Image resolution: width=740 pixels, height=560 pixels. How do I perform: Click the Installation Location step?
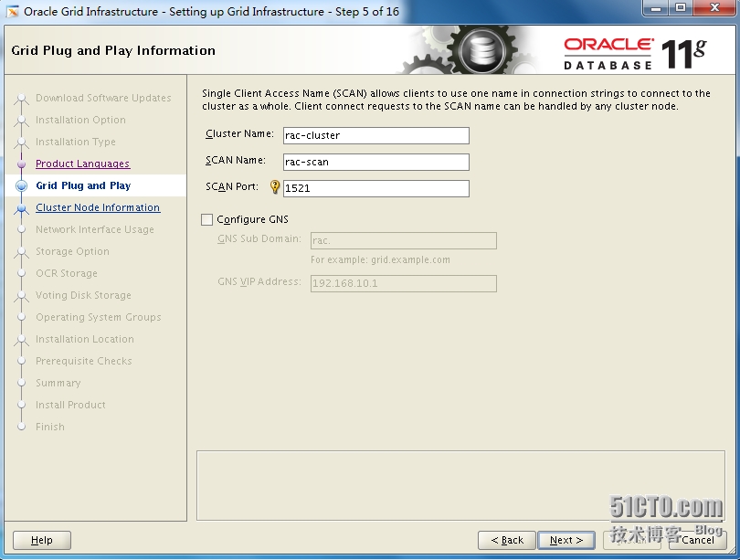85,339
